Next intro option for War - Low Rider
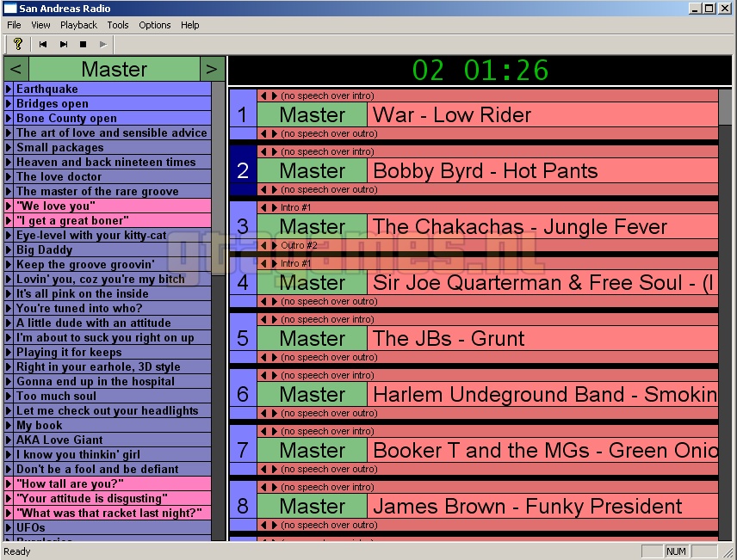737x560 pixels. (275, 95)
